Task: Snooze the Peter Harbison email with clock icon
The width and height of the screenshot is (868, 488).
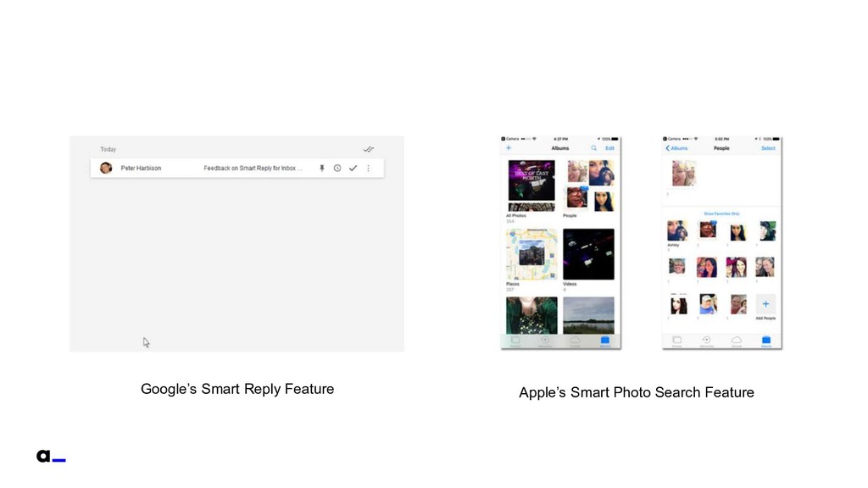Action: 337,169
